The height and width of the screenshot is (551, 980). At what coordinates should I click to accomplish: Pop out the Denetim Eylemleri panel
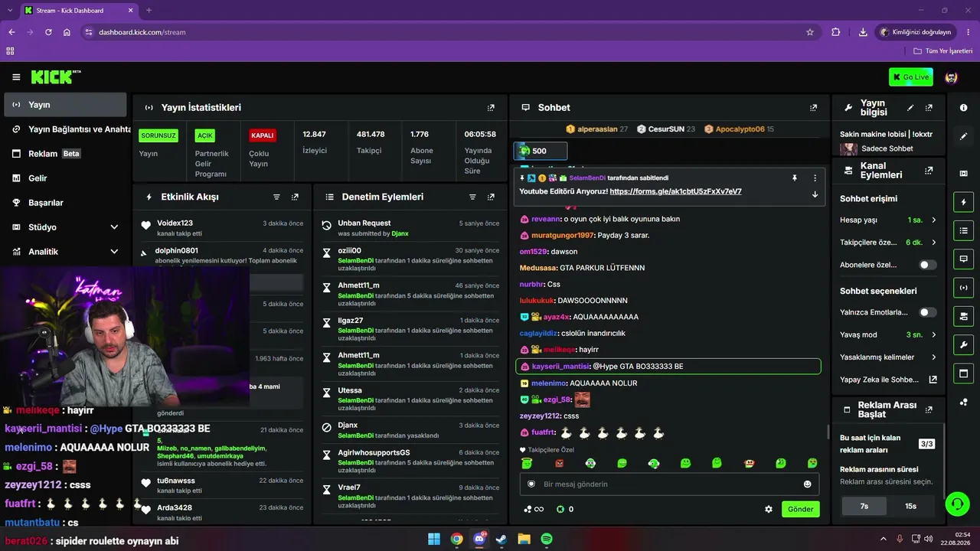point(491,197)
